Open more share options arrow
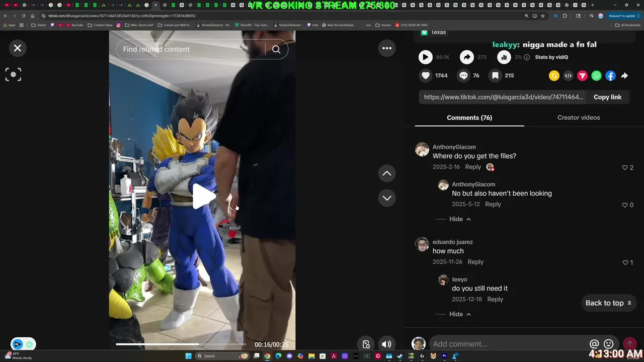This screenshot has height=362, width=644. 624,76
